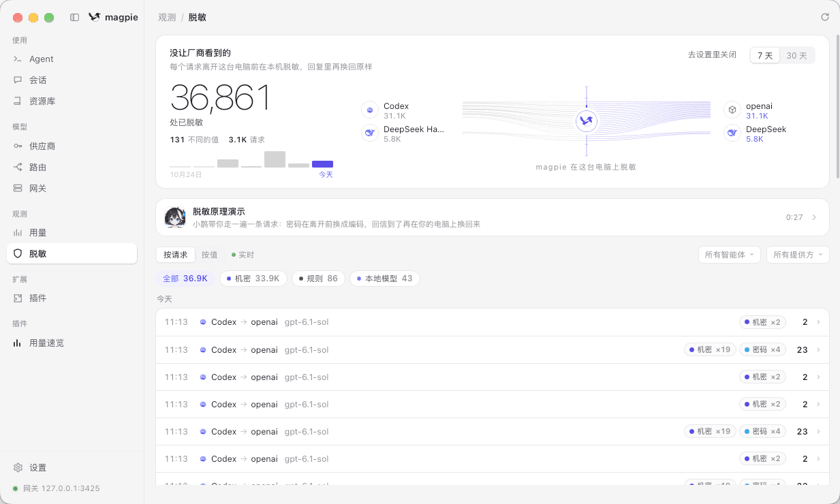Screen dimensions: 840x504
Task: Filter by 本地模型 43 chip
Action: 386,279
